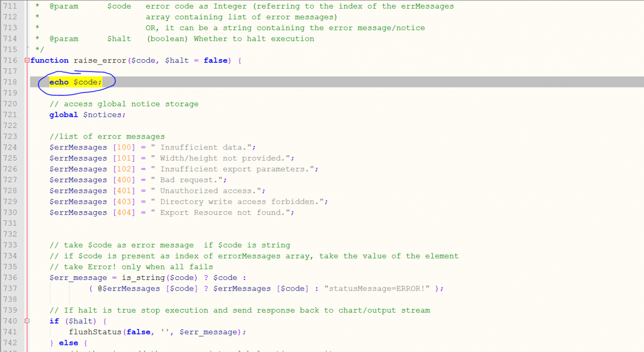Image resolution: width=644 pixels, height=352 pixels.
Task: Click the is_string function call
Action: (143, 278)
